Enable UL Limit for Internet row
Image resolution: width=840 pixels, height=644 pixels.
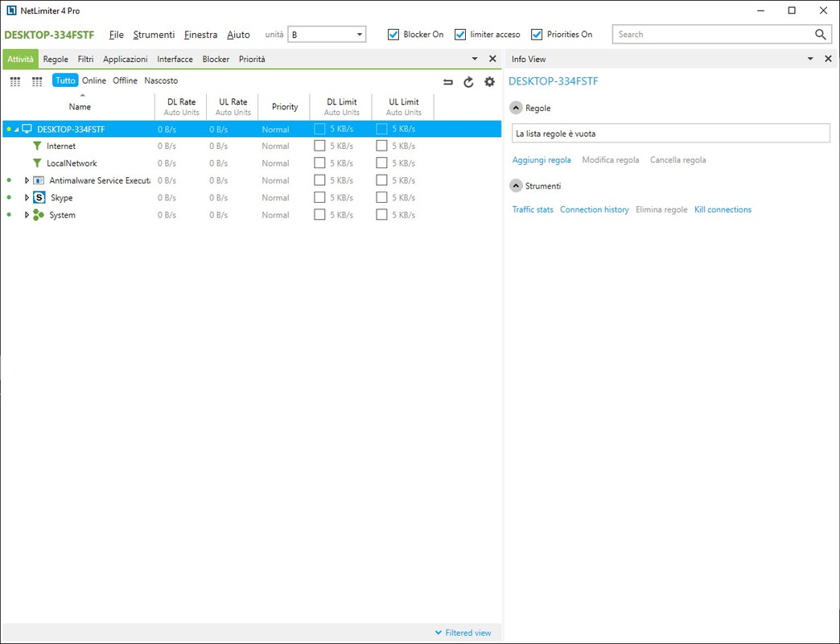381,146
